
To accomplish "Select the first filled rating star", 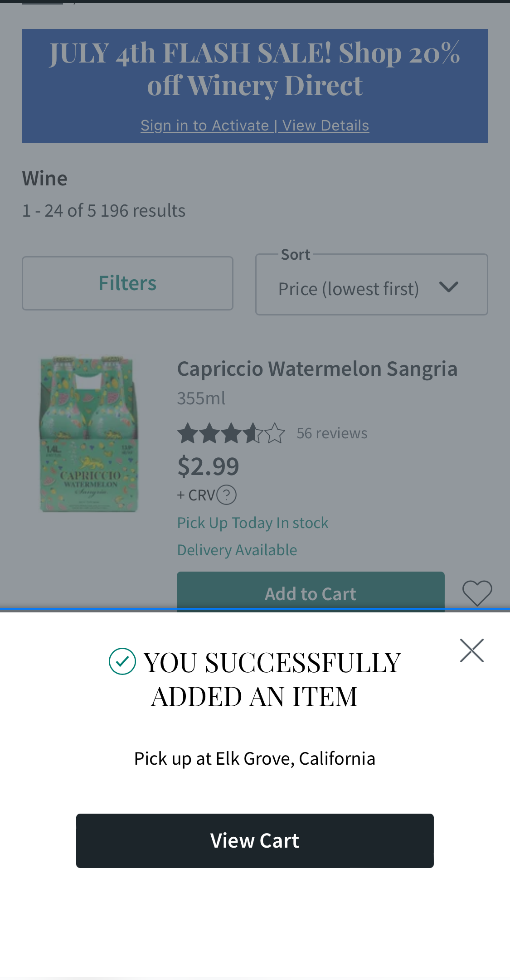I will tap(188, 433).
